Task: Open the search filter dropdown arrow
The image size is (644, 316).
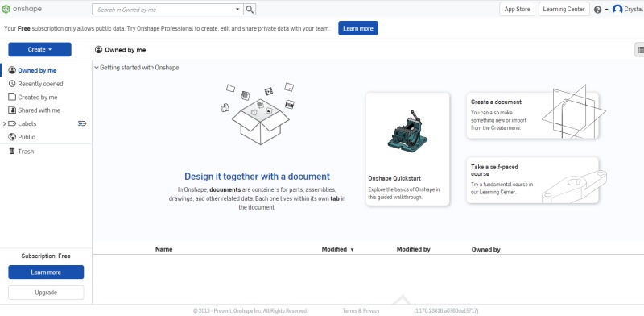Action: pyautogui.click(x=237, y=10)
